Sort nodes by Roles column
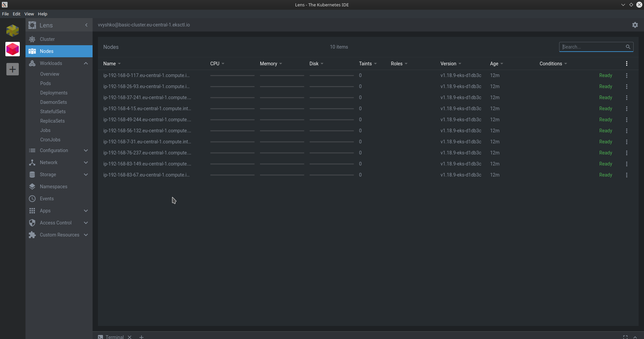644x339 pixels. 399,64
